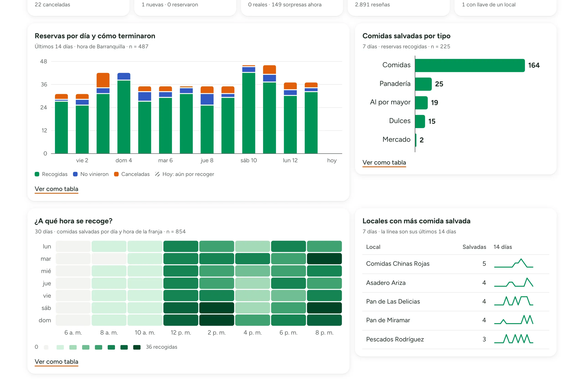Select the Dulces bar showing 15
The image size is (584, 392).
coord(420,121)
